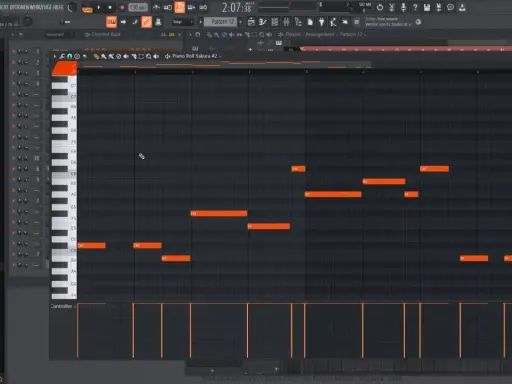This screenshot has width=512, height=384.
Task: Click the 2:07:38 time display
Action: (x=237, y=7)
